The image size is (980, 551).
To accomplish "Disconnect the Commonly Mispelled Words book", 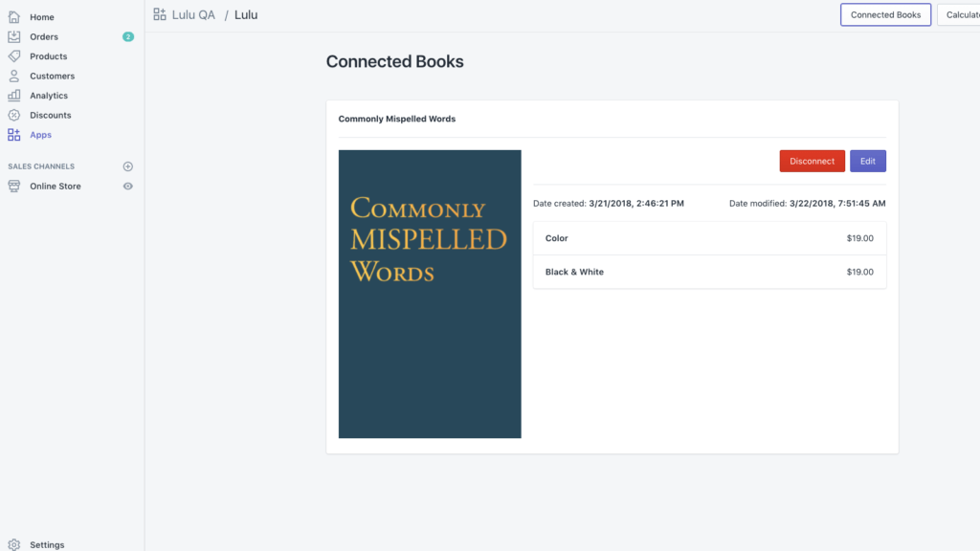I will pyautogui.click(x=812, y=161).
